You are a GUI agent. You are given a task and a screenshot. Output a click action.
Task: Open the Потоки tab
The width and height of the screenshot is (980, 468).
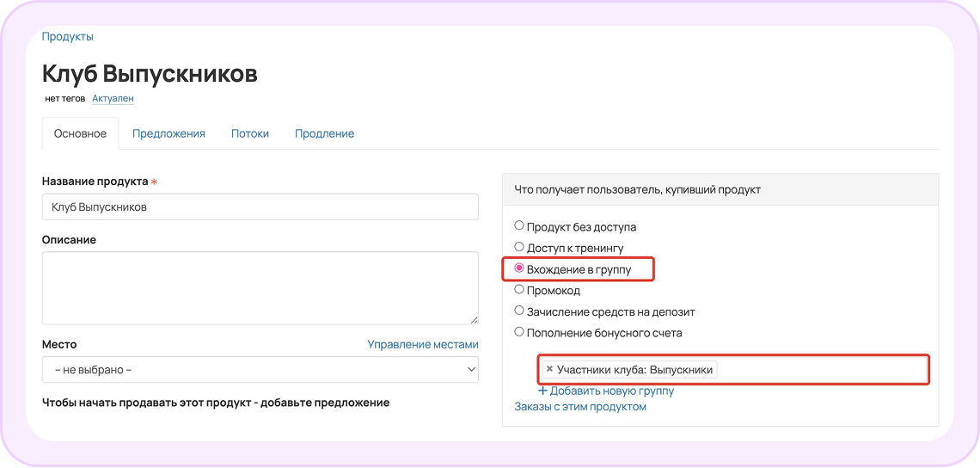(250, 133)
